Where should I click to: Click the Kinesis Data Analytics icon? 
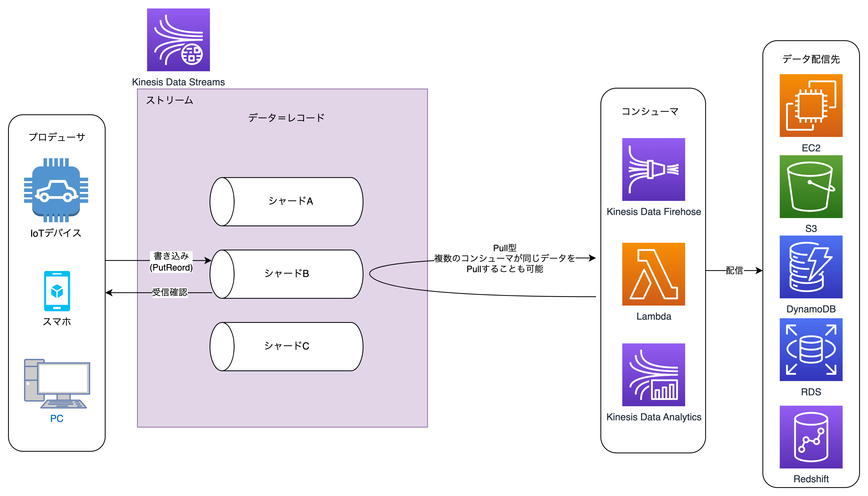coord(653,374)
